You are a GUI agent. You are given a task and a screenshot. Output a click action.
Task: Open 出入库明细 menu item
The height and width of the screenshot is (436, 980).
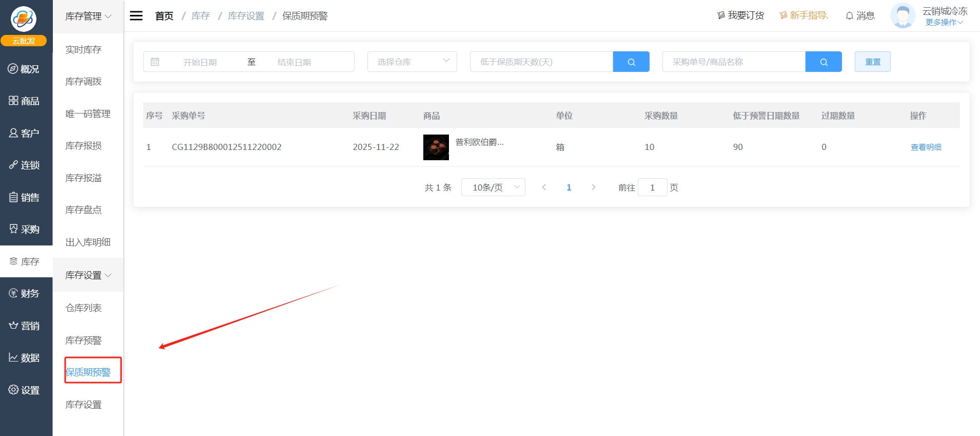click(88, 242)
